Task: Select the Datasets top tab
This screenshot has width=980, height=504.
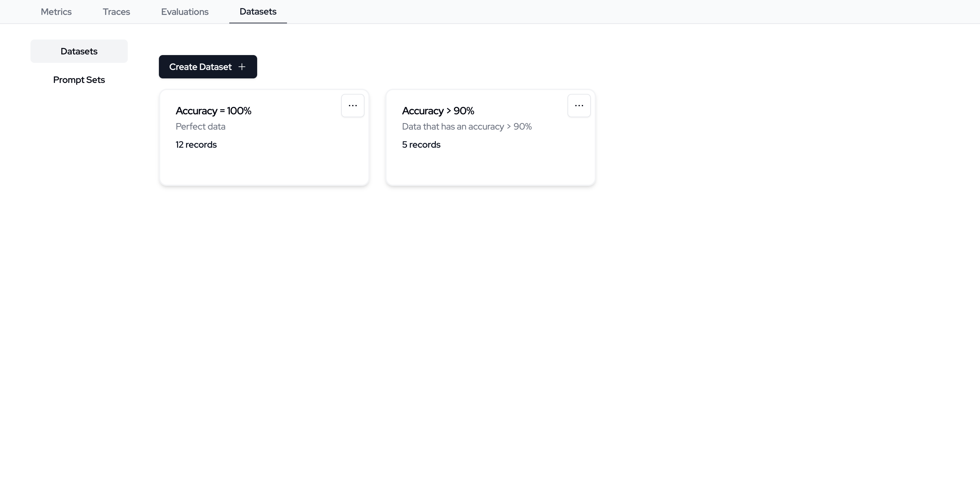Action: click(257, 12)
